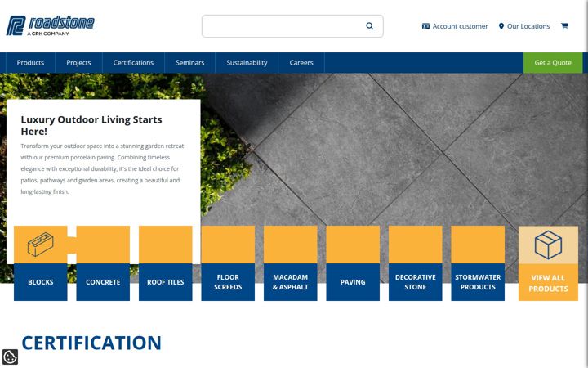Click the Account customer card icon
The width and height of the screenshot is (588, 368).
[425, 26]
